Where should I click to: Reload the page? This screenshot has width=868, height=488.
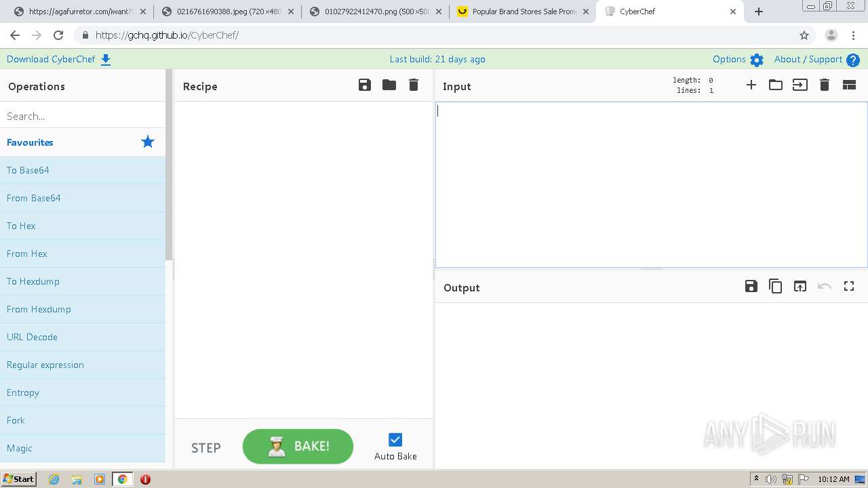(58, 35)
